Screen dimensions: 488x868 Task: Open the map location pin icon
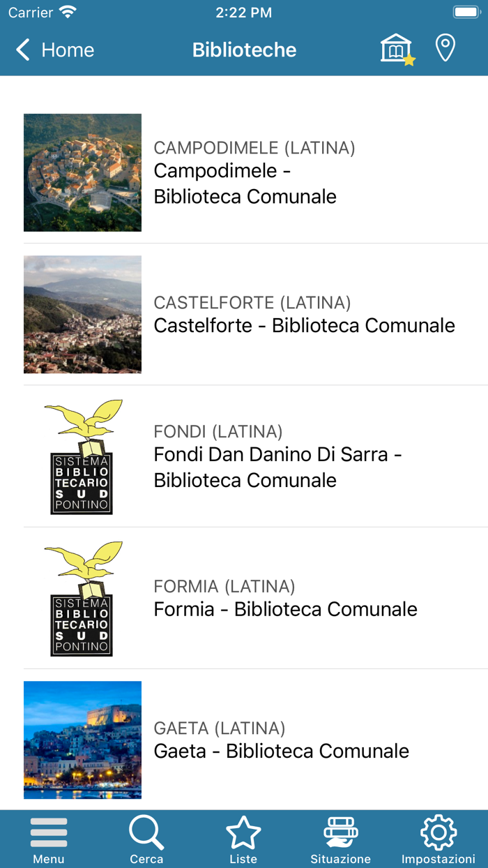click(x=445, y=49)
